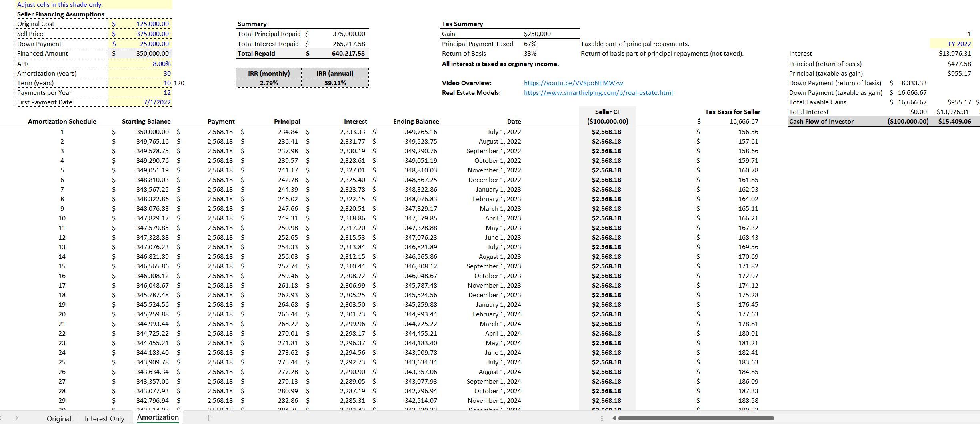Click Principal Payment Taxed 67% cell
This screenshot has height=424, width=980.
coord(530,44)
